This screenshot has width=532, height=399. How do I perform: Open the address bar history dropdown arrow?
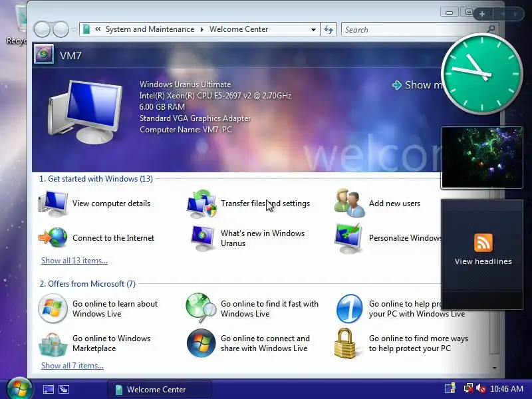click(x=313, y=29)
